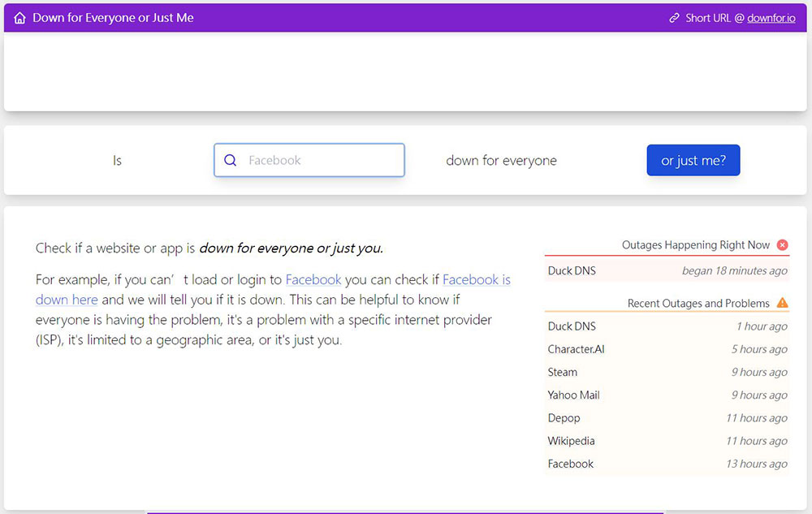This screenshot has width=812, height=514.
Task: Click the home icon in the header
Action: coord(19,18)
